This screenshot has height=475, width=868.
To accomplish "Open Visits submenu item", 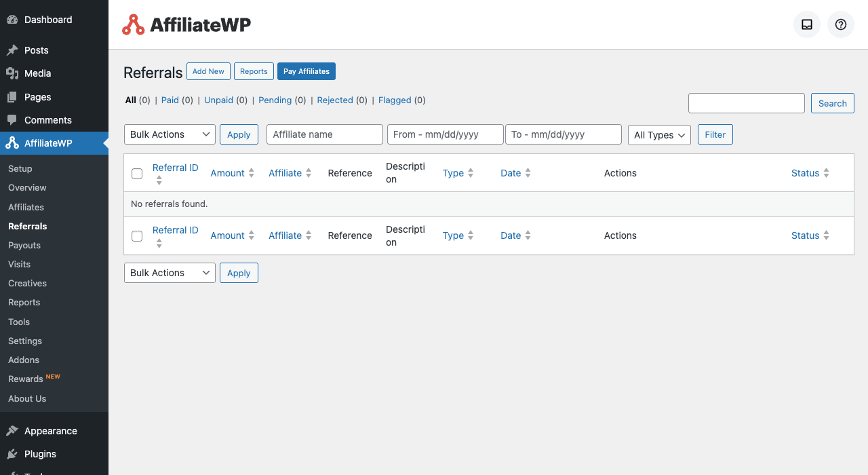I will pos(19,264).
